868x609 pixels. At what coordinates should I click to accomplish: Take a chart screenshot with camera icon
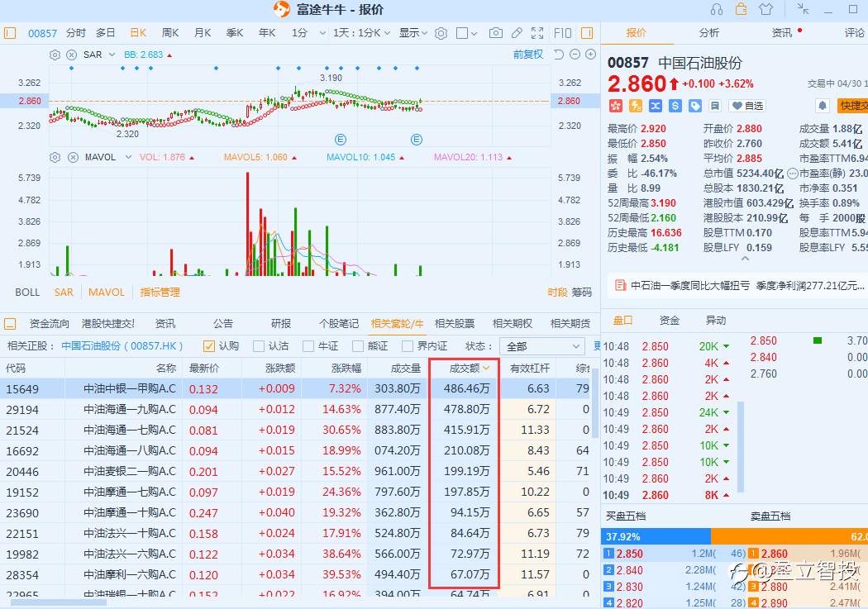(496, 33)
